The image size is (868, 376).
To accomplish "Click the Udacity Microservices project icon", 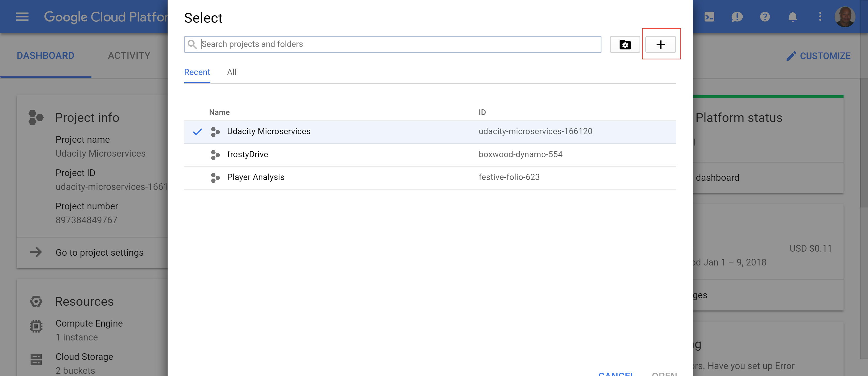I will 215,132.
